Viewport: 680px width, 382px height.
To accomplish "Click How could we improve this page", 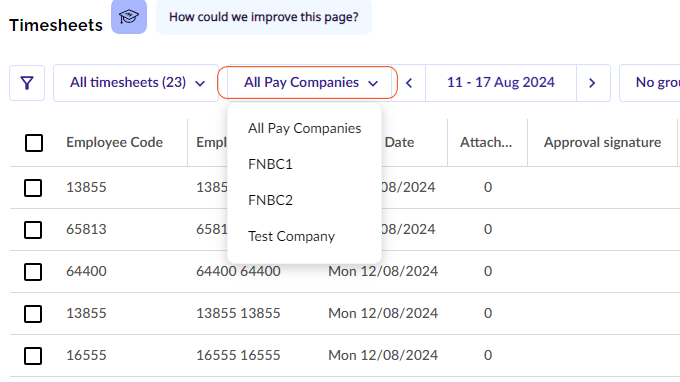I will [x=264, y=17].
